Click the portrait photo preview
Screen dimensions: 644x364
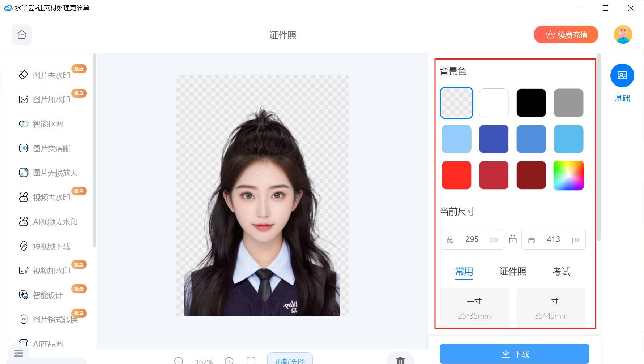click(x=263, y=195)
